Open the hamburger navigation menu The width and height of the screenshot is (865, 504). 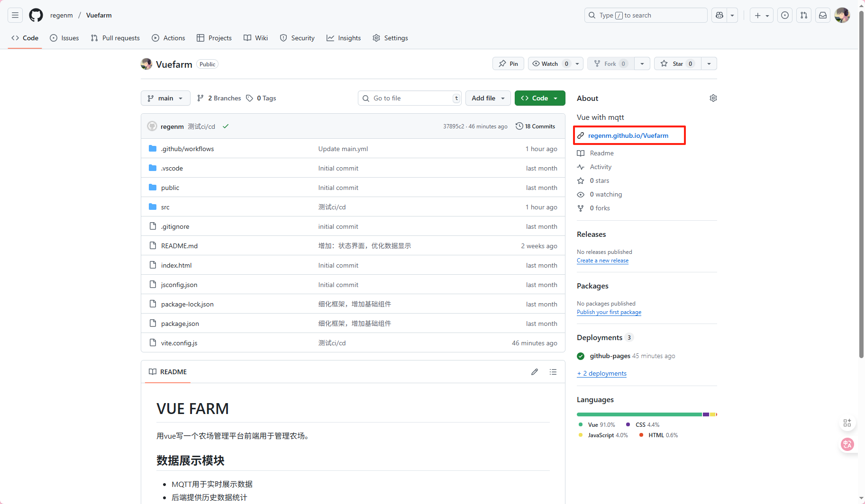pos(15,15)
